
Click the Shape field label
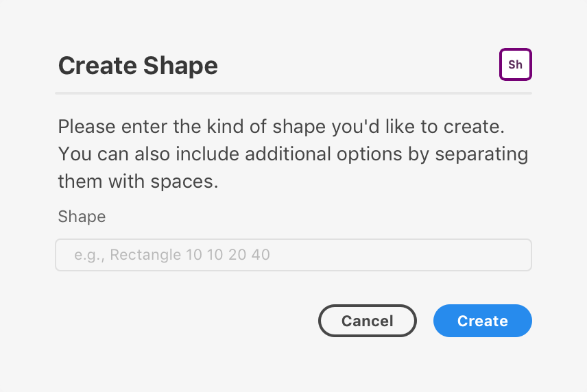pyautogui.click(x=82, y=217)
